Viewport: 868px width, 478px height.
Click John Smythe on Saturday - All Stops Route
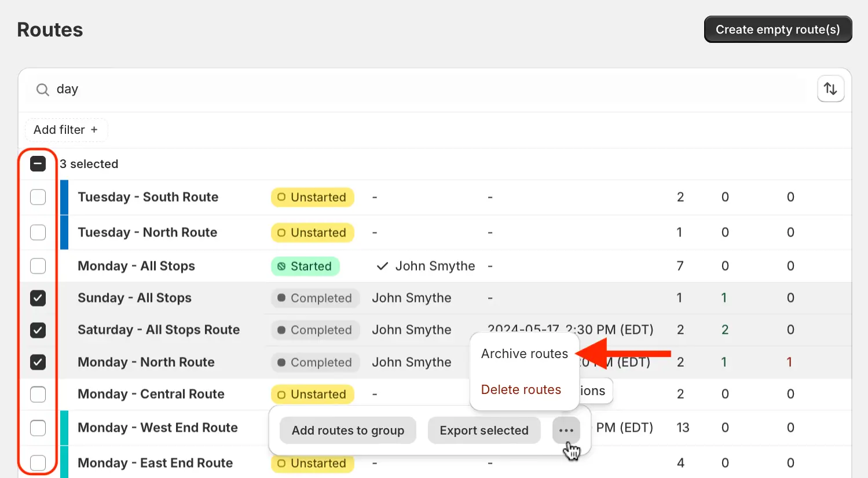click(x=412, y=330)
